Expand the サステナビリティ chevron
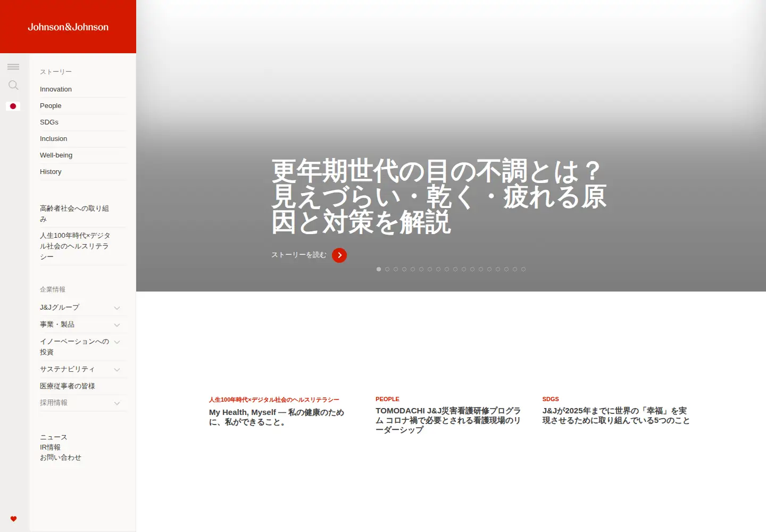The image size is (766, 532). click(117, 369)
